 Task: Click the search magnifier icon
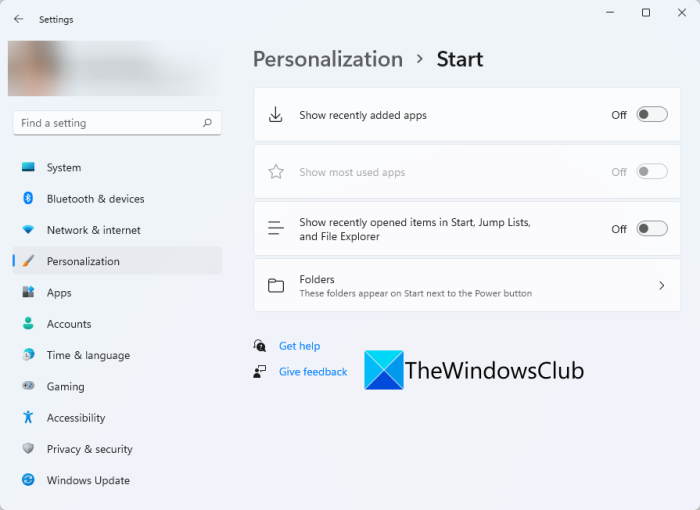[x=207, y=123]
